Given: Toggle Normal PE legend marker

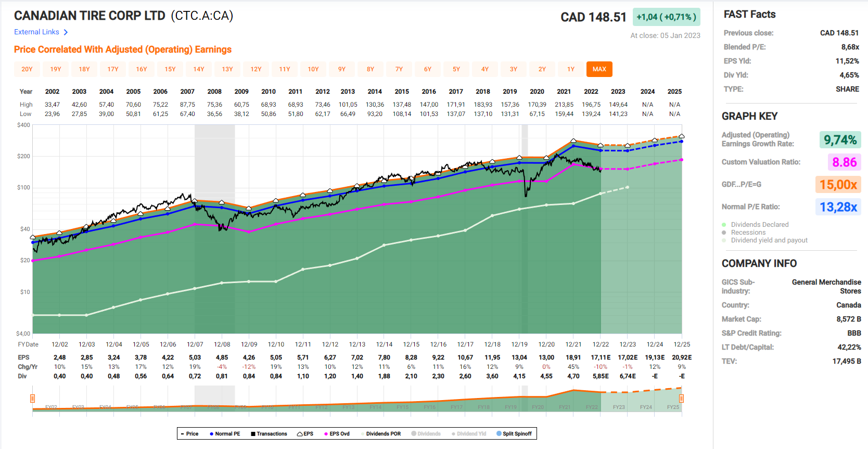Looking at the screenshot, I should [x=212, y=434].
